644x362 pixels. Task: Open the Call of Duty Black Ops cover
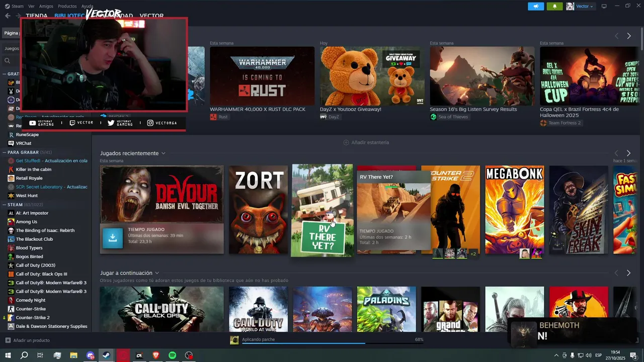162,309
